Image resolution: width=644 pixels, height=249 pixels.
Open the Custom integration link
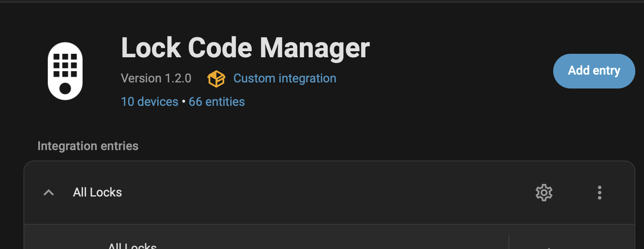pyautogui.click(x=285, y=79)
